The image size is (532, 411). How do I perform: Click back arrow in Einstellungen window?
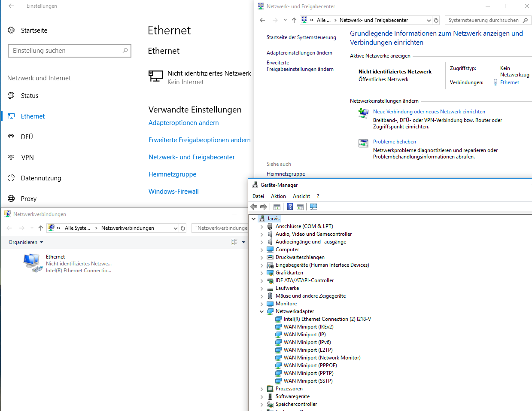pyautogui.click(x=11, y=6)
